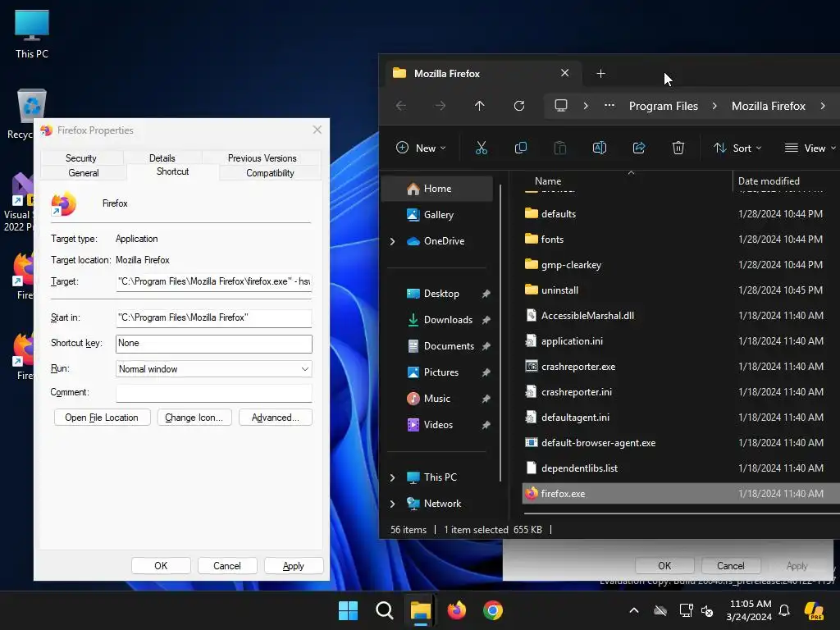Click Open File Location button
Image resolution: width=840 pixels, height=630 pixels.
coord(102,418)
